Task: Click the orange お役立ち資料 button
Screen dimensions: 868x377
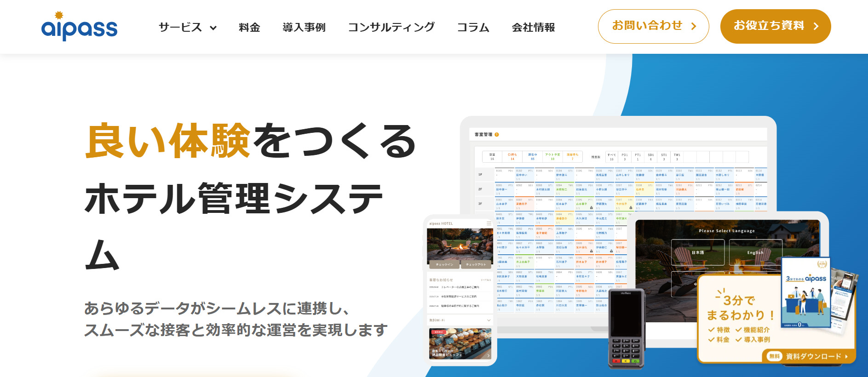Action: tap(776, 26)
